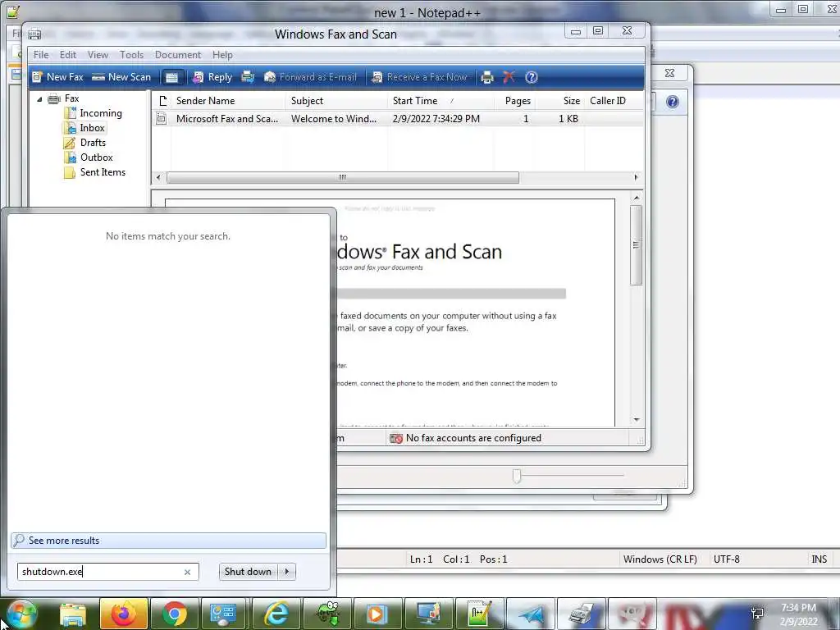Click the green frog download taskbar icon
The image size is (840, 630).
(326, 614)
